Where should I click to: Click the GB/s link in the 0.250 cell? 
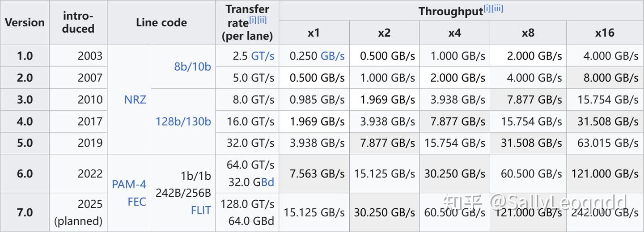coord(332,56)
